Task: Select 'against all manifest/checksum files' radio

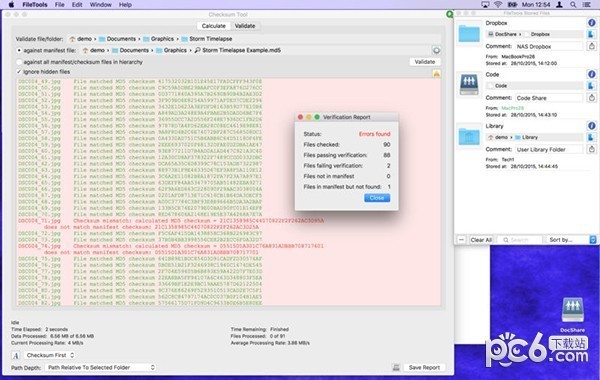Action: [19, 62]
